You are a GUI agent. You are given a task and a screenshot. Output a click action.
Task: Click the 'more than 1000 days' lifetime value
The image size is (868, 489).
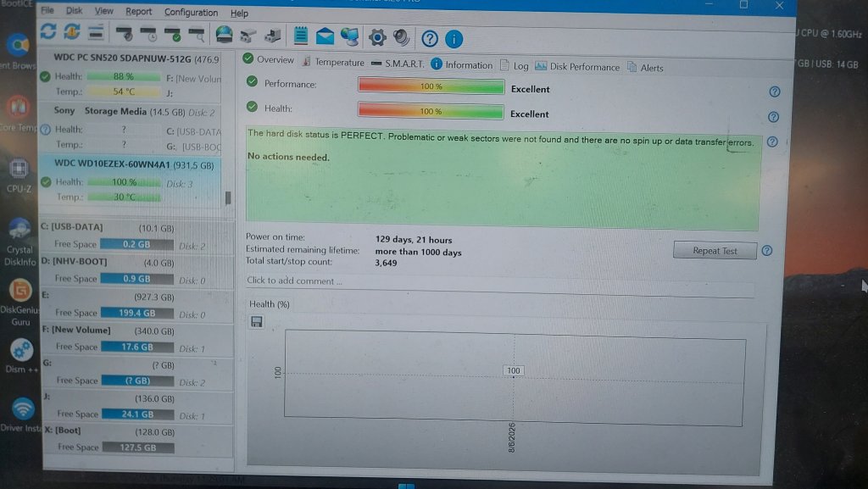(419, 253)
